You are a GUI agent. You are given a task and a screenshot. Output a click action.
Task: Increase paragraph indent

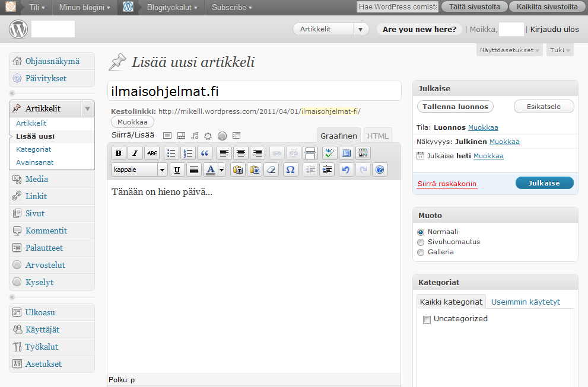click(x=326, y=169)
